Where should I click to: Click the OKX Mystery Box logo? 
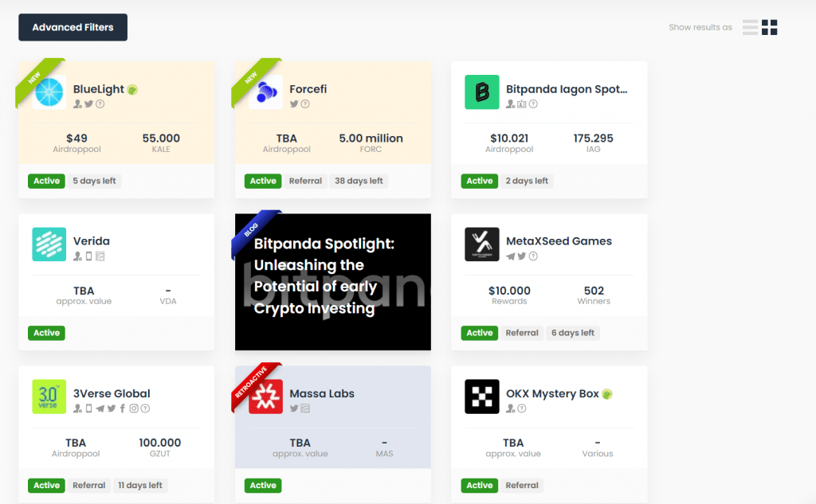click(482, 397)
